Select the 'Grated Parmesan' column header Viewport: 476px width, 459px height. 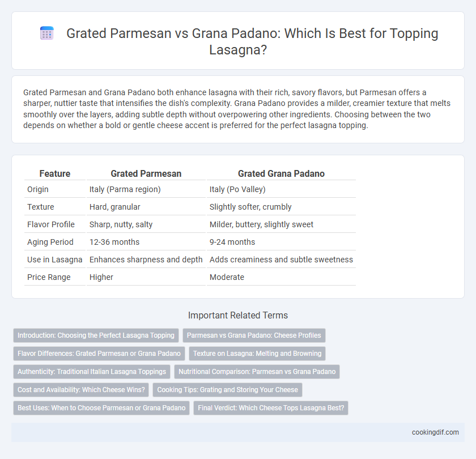(x=146, y=173)
